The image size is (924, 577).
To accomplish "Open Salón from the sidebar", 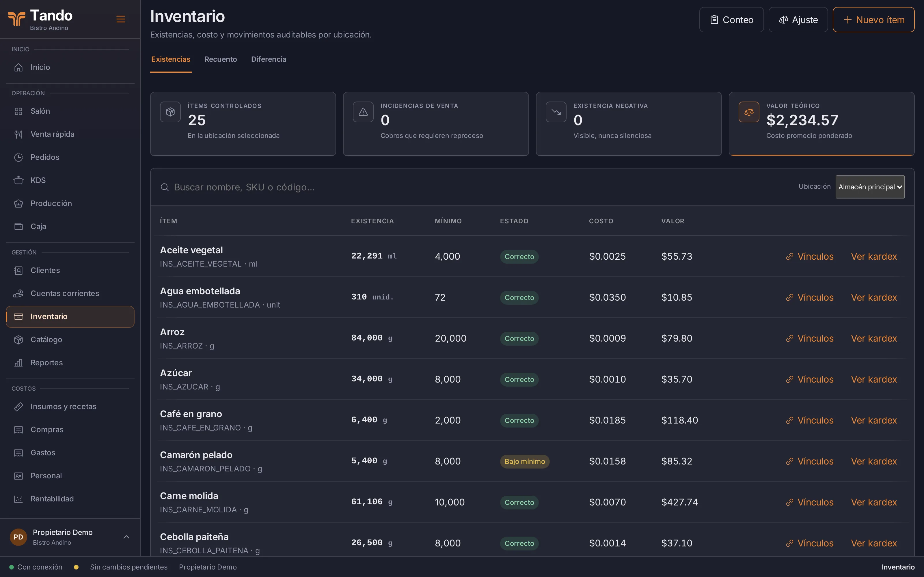I will point(70,111).
